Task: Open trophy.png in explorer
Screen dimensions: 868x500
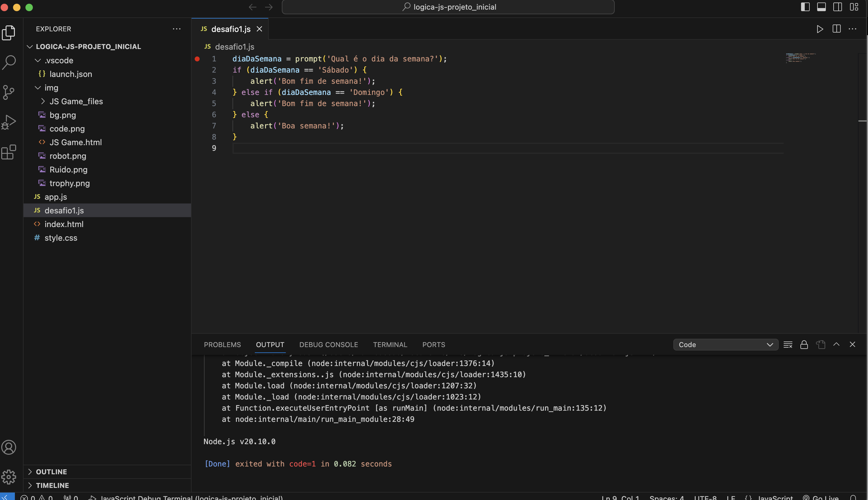Action: click(x=108, y=183)
